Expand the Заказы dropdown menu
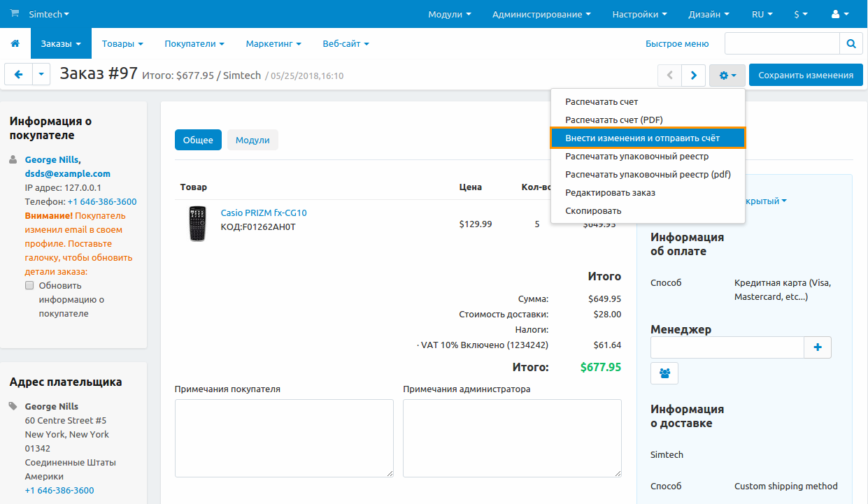This screenshot has height=504, width=868. pyautogui.click(x=61, y=43)
